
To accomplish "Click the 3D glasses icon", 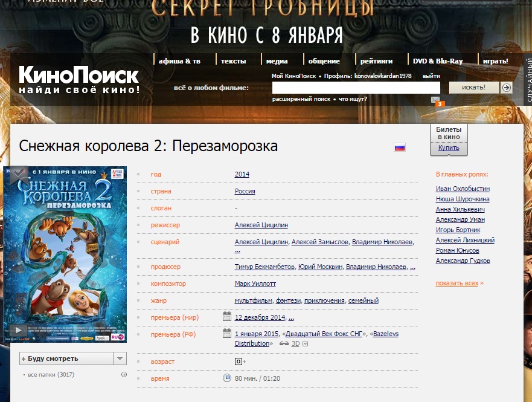I will 284,343.
